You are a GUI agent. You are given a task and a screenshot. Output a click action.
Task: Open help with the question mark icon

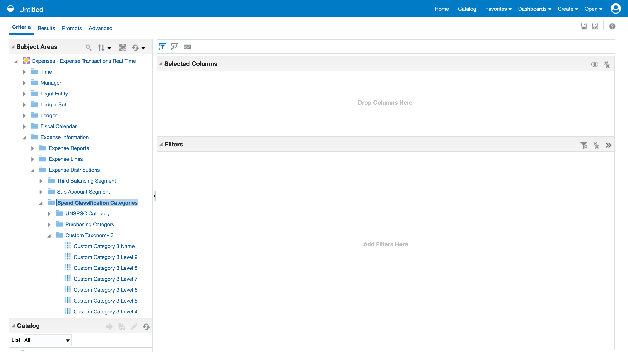[x=612, y=26]
